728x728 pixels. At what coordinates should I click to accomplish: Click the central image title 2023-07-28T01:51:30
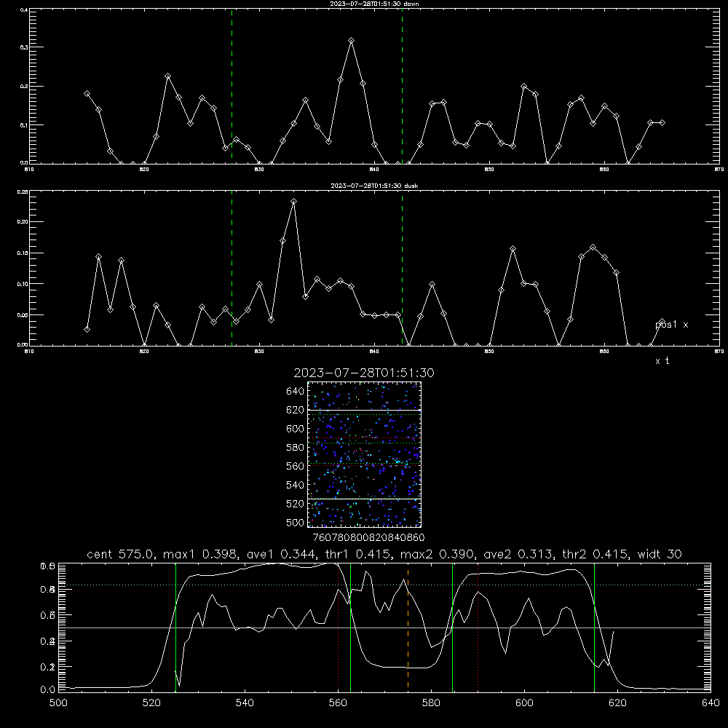(364, 373)
